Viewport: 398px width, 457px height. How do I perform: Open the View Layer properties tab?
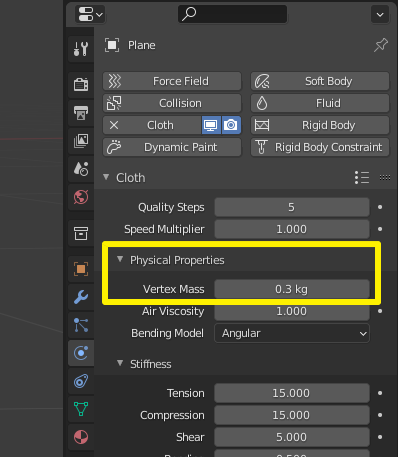(81, 141)
